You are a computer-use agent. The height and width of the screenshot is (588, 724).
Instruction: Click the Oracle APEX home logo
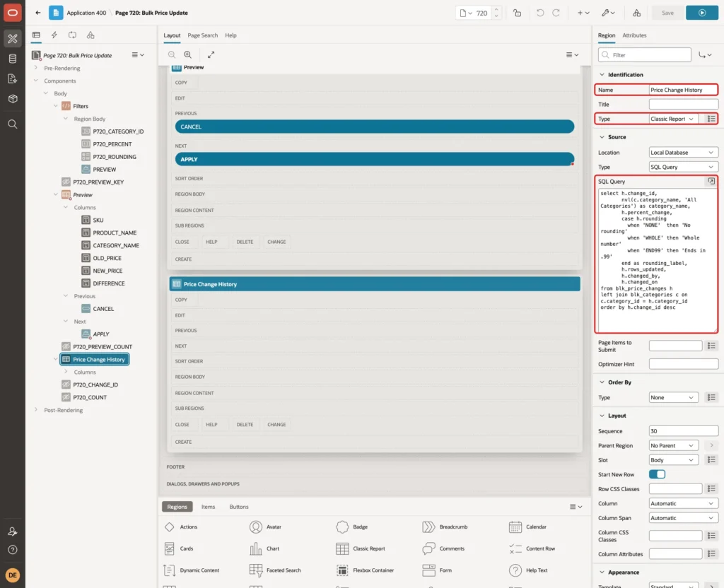point(13,13)
